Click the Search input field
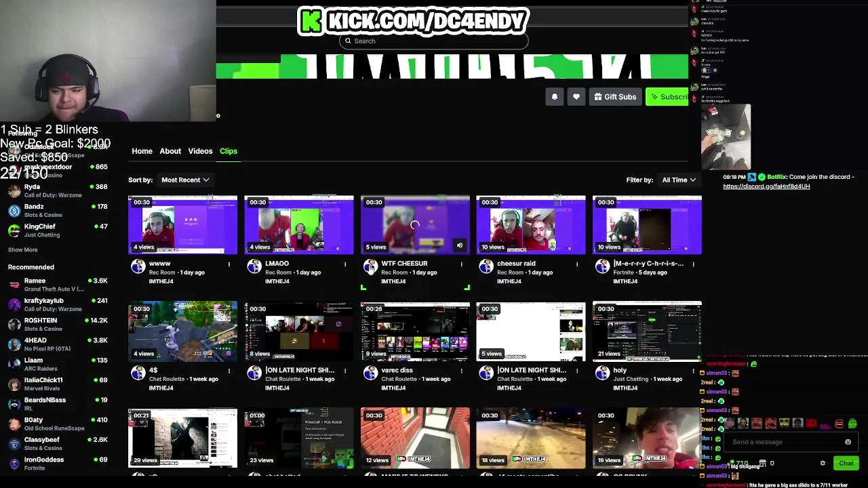Screen dimensions: 868x488 (x=434, y=41)
